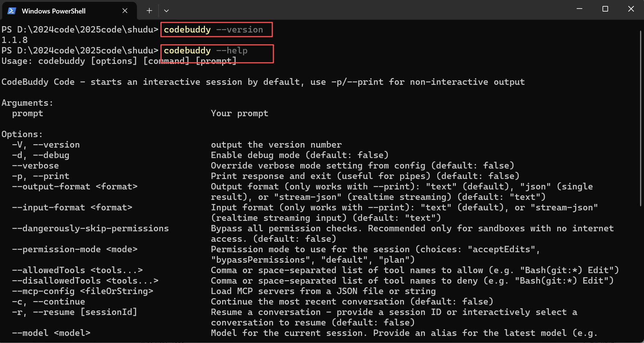Open a new terminal tab

click(149, 11)
